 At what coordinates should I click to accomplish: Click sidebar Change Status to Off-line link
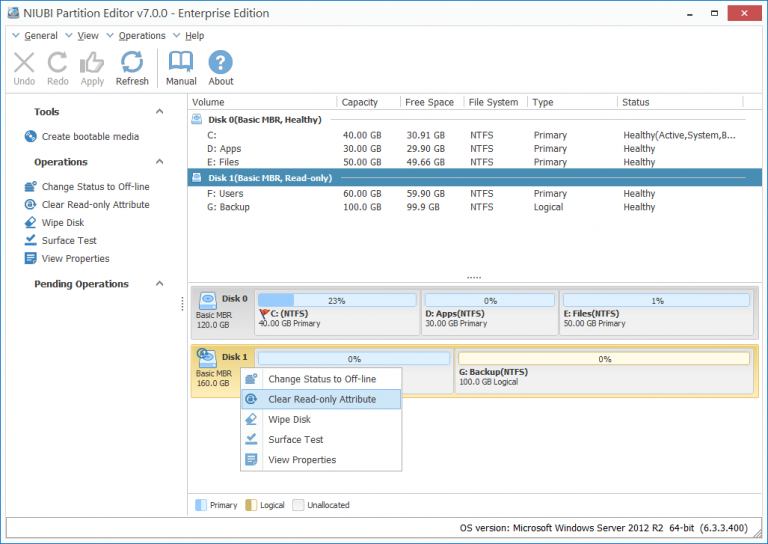click(96, 187)
